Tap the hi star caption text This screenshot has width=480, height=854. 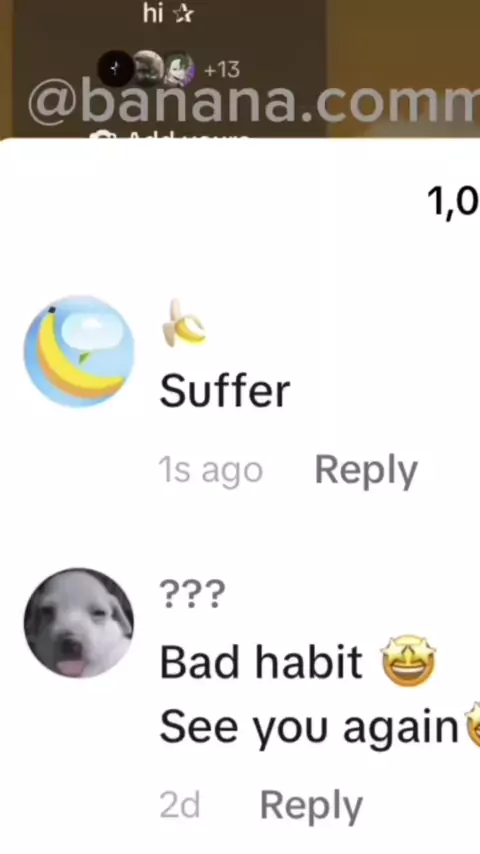point(168,15)
